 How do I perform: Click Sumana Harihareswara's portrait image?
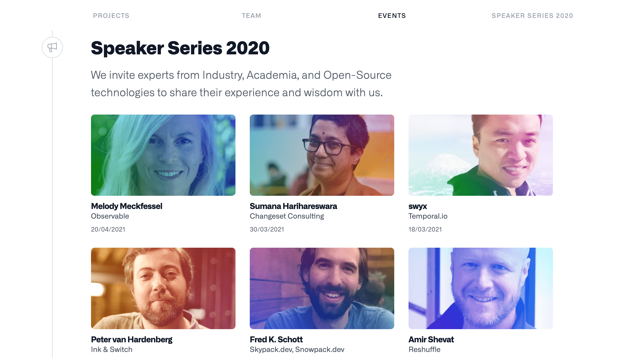[x=322, y=155]
